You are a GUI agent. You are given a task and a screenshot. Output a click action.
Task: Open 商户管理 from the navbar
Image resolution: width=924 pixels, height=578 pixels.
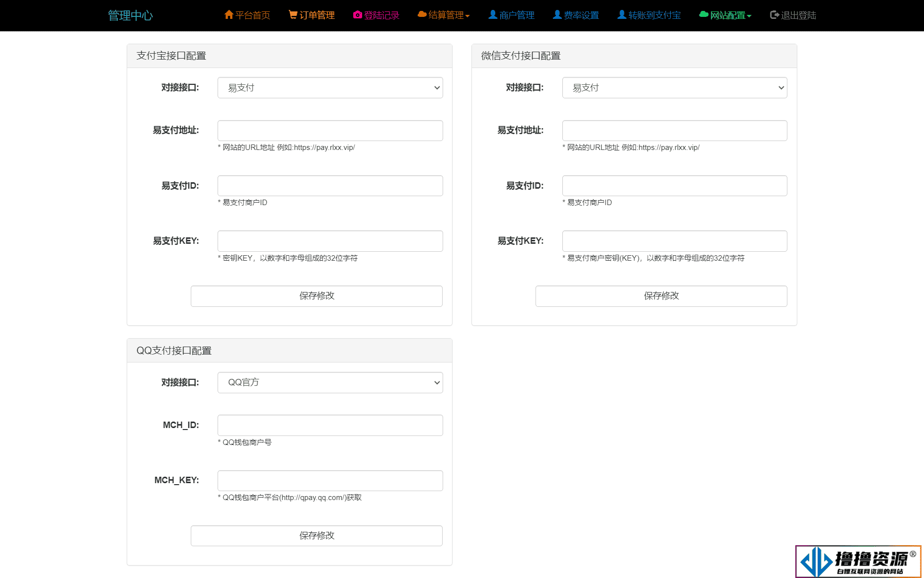click(512, 15)
